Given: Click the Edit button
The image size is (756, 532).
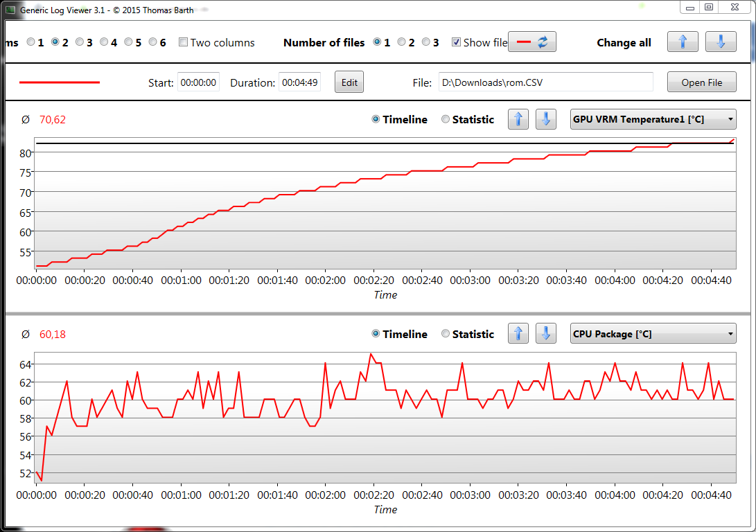Looking at the screenshot, I should pyautogui.click(x=349, y=82).
